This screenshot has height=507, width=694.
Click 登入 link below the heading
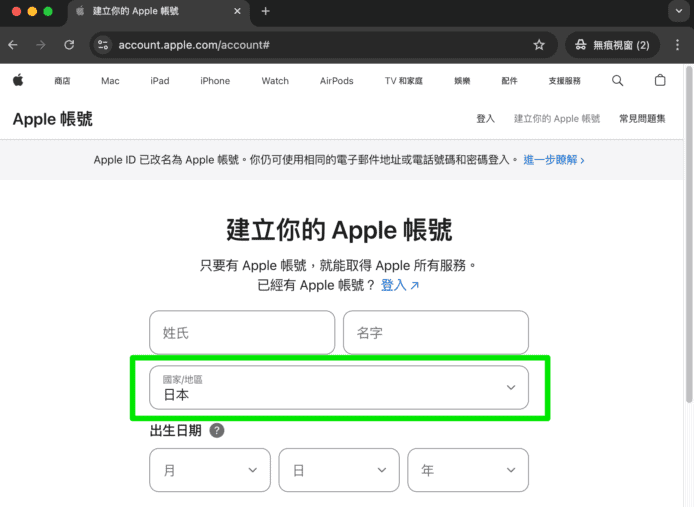click(x=399, y=285)
